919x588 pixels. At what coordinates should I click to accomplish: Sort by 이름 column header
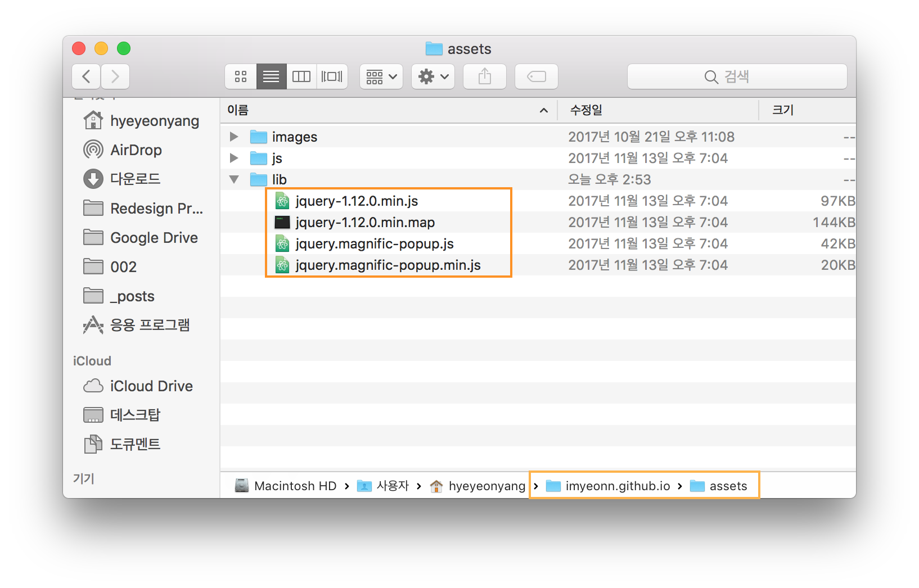388,110
